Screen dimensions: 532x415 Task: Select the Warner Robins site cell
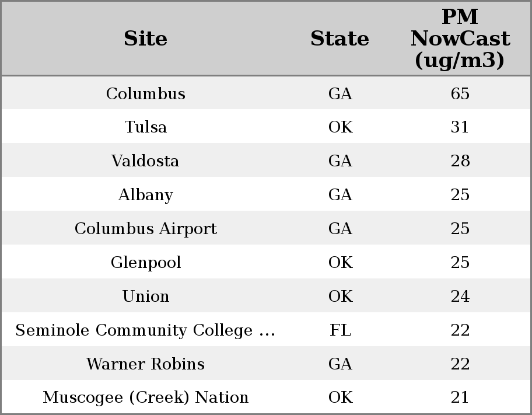[146, 364]
